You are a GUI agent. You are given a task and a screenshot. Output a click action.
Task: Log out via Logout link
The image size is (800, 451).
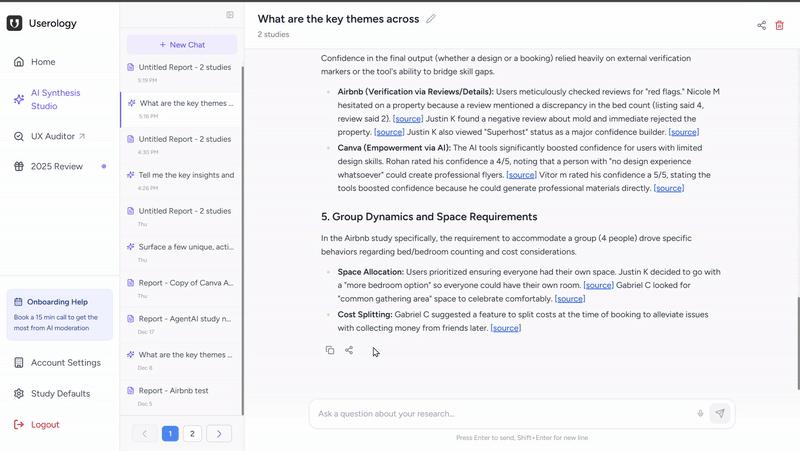[36, 424]
